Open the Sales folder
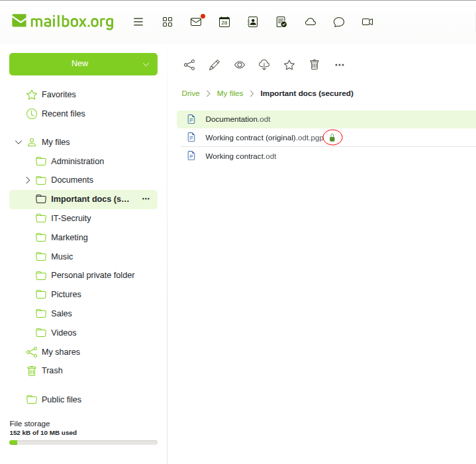 pos(62,314)
